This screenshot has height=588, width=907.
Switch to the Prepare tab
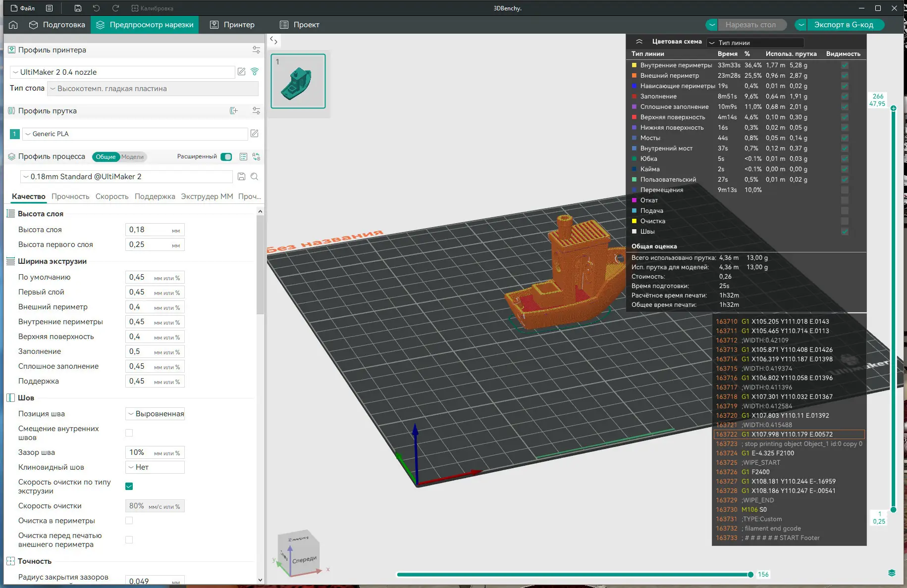[x=57, y=25]
